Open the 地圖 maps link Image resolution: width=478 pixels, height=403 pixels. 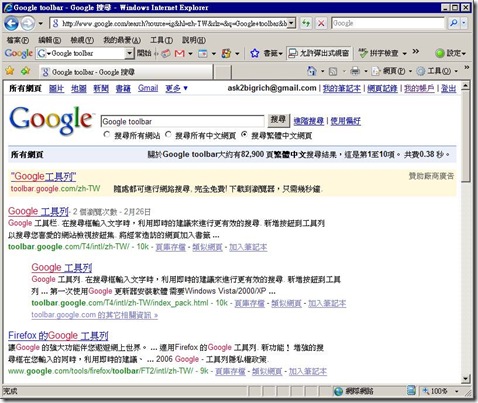79,88
